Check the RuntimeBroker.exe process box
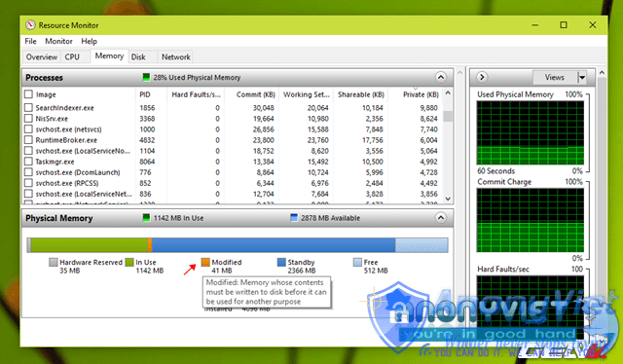This screenshot has height=364, width=623. (x=28, y=140)
